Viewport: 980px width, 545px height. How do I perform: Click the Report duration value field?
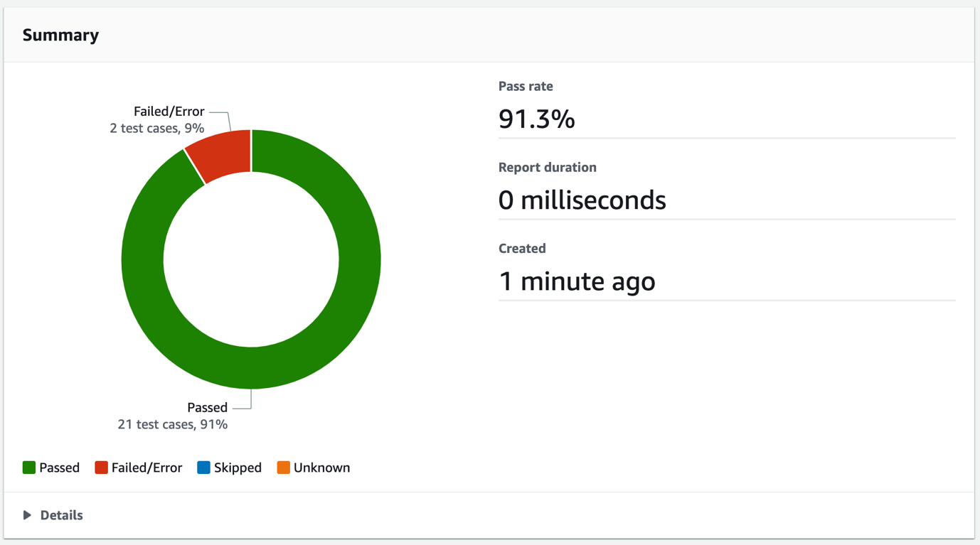(x=582, y=200)
